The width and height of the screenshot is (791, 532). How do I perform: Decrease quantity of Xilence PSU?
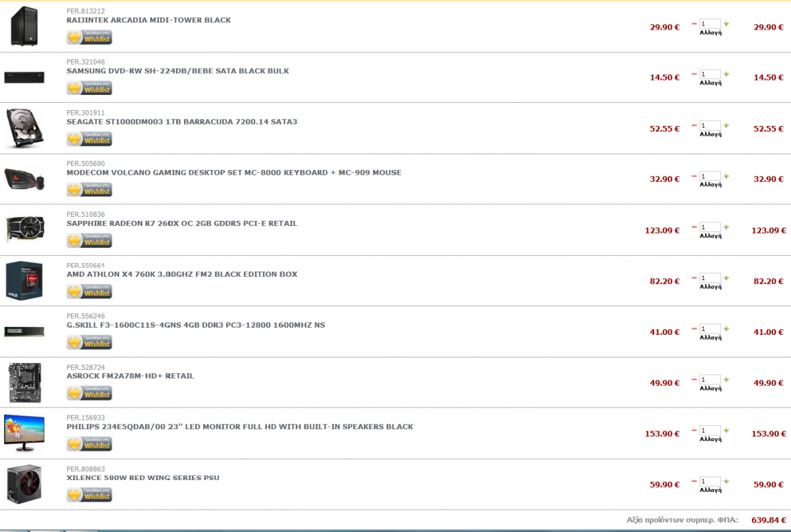[694, 481]
